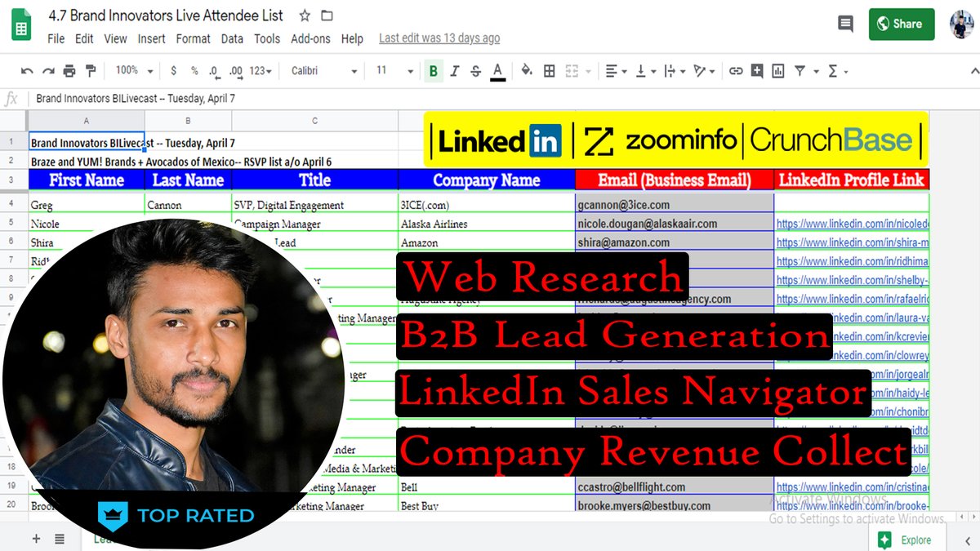Open the File menu
The image size is (980, 551).
point(56,38)
